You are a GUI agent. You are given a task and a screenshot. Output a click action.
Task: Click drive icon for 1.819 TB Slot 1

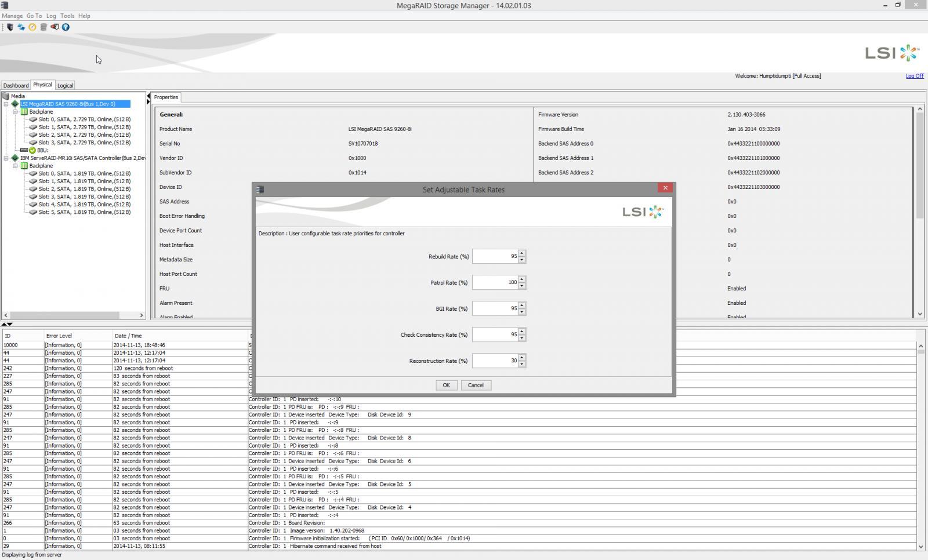pyautogui.click(x=33, y=181)
